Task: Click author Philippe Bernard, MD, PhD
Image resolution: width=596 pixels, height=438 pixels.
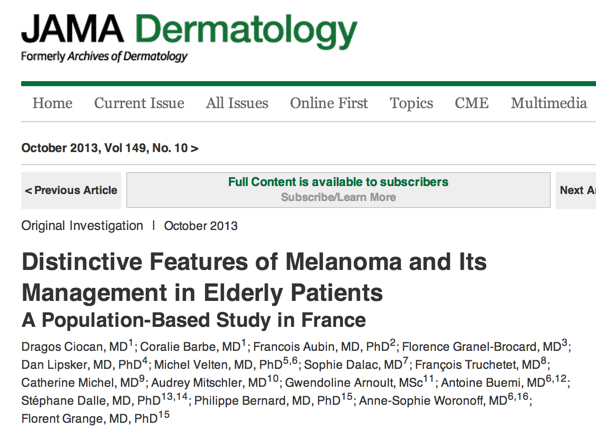Action: tap(273, 400)
